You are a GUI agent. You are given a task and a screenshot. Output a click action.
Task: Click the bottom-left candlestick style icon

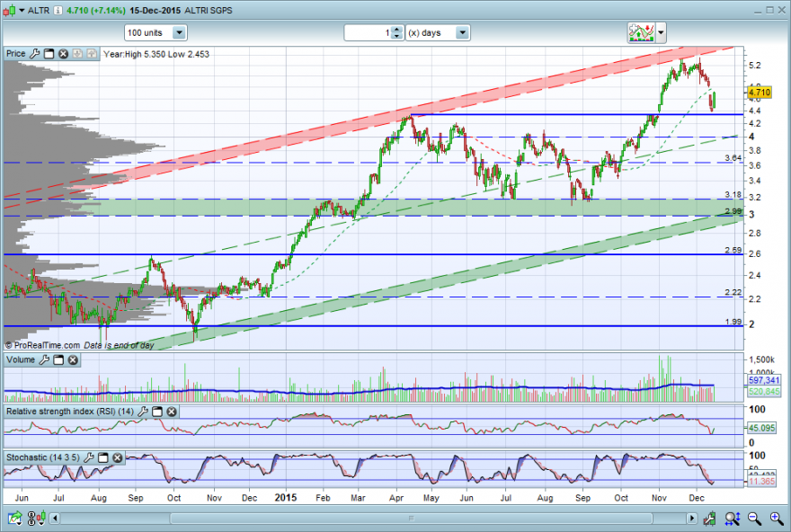click(41, 518)
